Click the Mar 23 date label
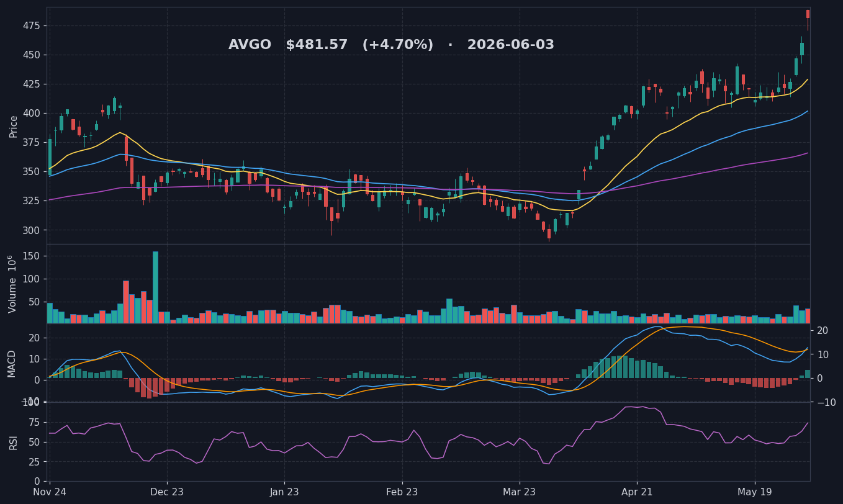The image size is (843, 504). click(x=520, y=492)
